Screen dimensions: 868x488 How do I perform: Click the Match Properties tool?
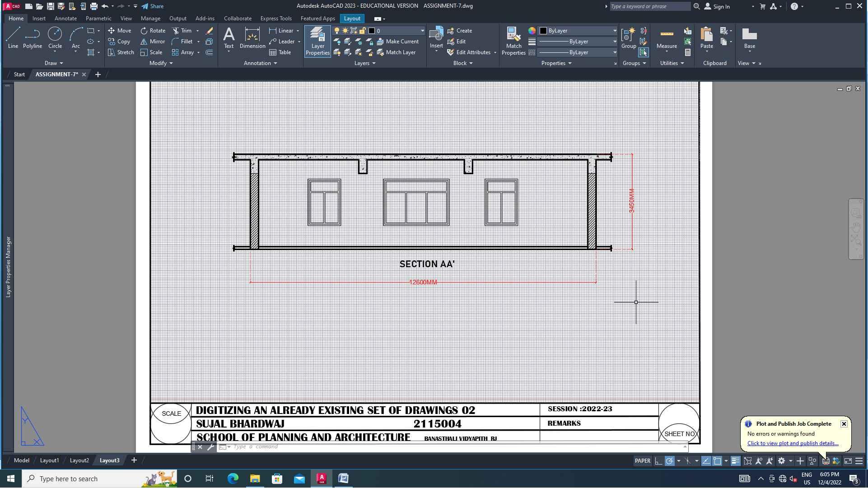click(x=513, y=41)
